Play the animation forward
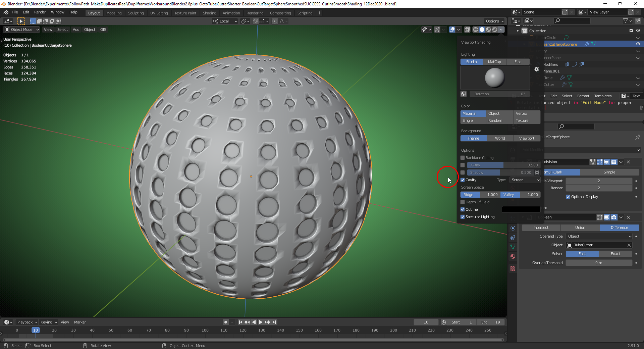Screen dimensions: 644x349 [x=261, y=322]
